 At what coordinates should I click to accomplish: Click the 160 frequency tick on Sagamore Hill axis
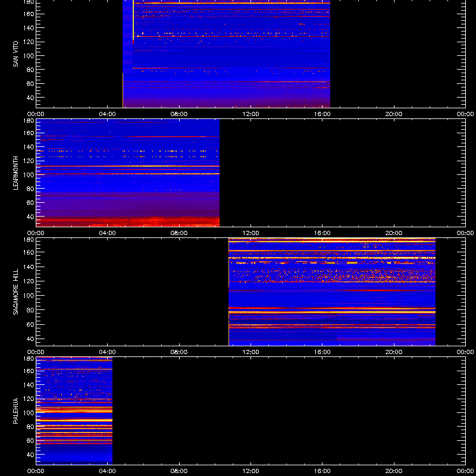[28, 252]
